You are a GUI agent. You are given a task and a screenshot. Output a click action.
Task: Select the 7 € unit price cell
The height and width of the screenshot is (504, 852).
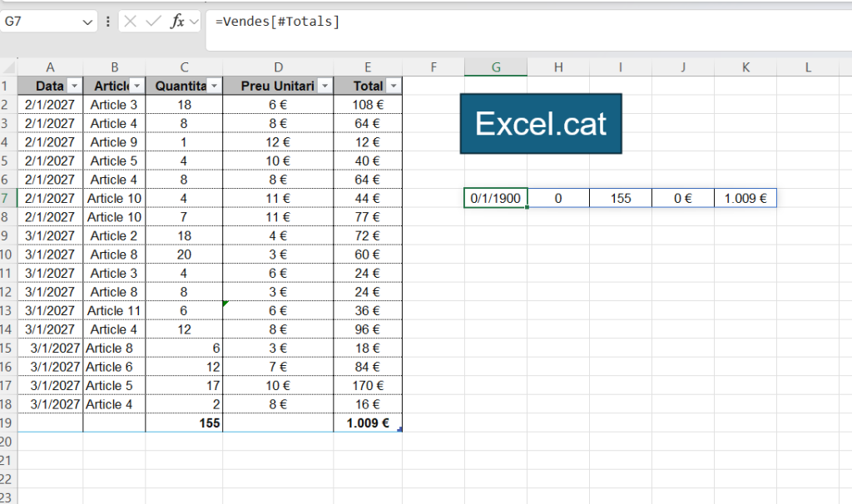278,367
